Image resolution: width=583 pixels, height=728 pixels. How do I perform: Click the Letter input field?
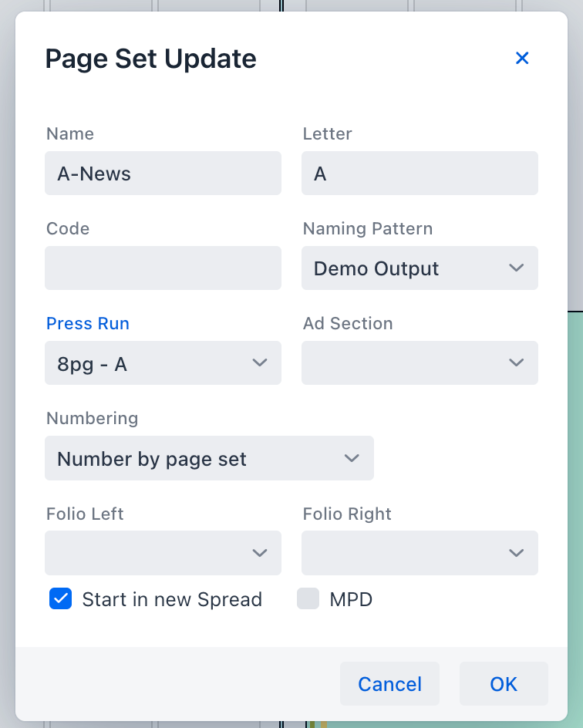tap(420, 174)
